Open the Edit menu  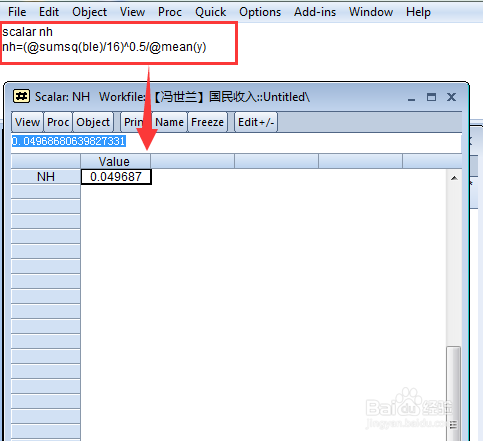(49, 12)
